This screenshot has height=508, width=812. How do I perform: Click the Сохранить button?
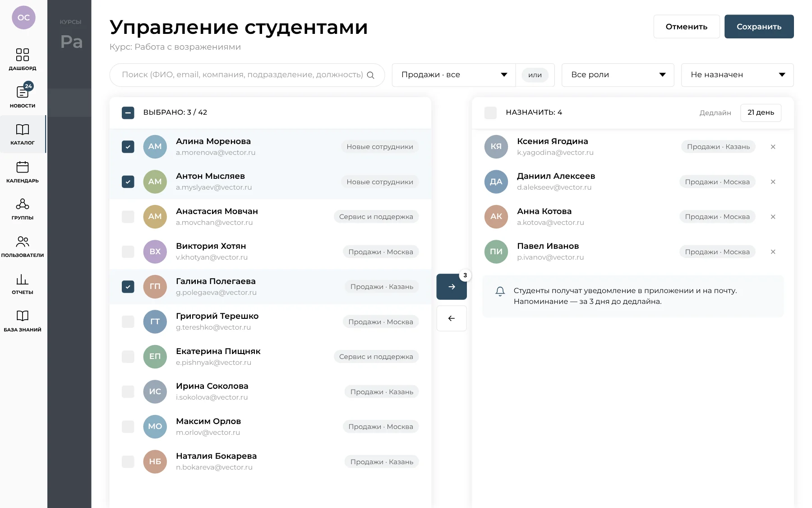click(759, 27)
